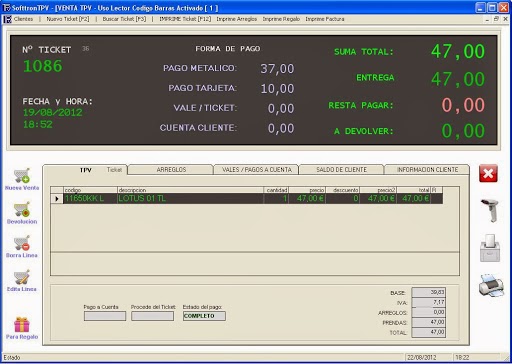512x364 pixels.
Task: Click the receipt printer icon
Action: (490, 248)
